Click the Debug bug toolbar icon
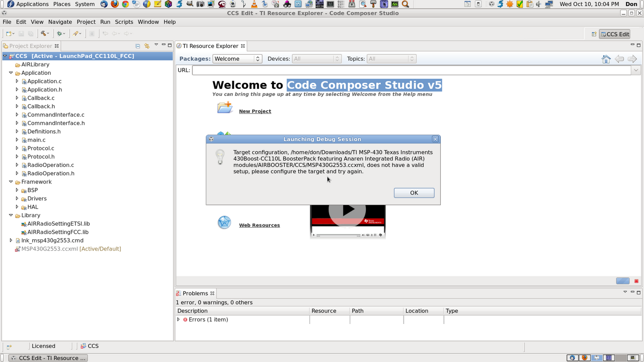 [59, 34]
